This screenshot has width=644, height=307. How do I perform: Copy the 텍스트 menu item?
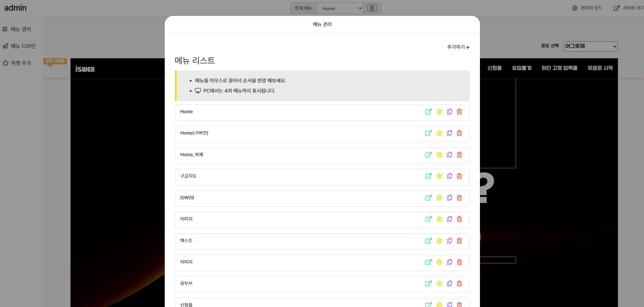449,241
